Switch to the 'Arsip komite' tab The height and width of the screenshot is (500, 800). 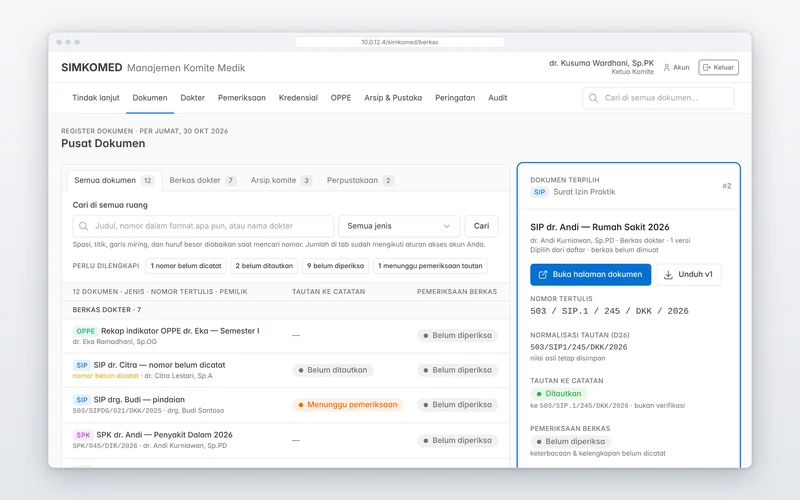pyautogui.click(x=281, y=181)
